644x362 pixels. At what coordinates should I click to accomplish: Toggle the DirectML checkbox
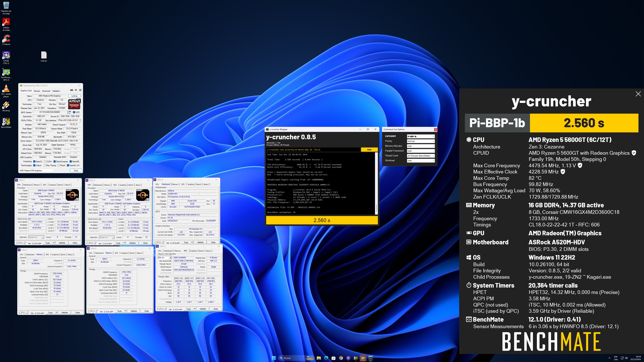71,161
